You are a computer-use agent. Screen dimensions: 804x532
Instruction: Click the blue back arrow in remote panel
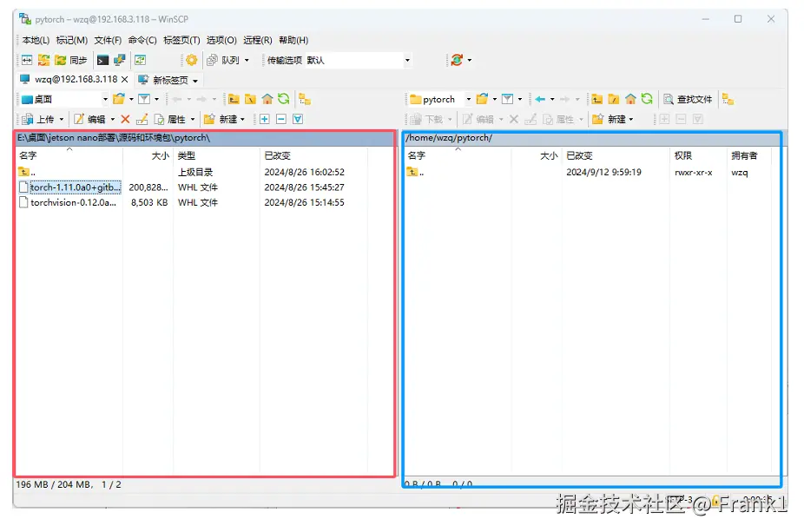click(540, 99)
